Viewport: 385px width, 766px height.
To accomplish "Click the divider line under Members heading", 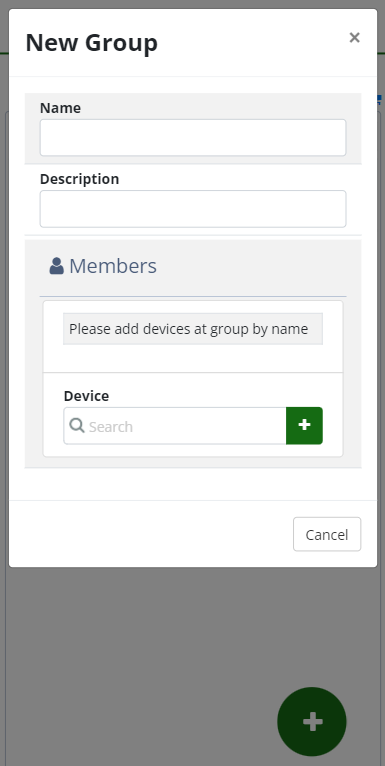I will click(193, 297).
